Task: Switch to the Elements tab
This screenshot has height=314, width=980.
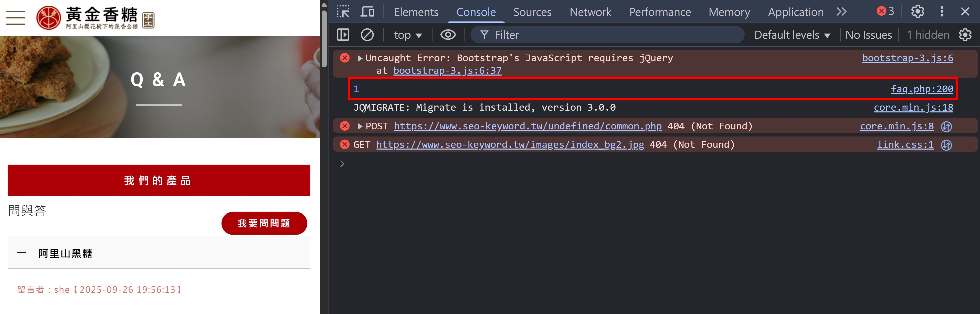Action: coord(416,12)
